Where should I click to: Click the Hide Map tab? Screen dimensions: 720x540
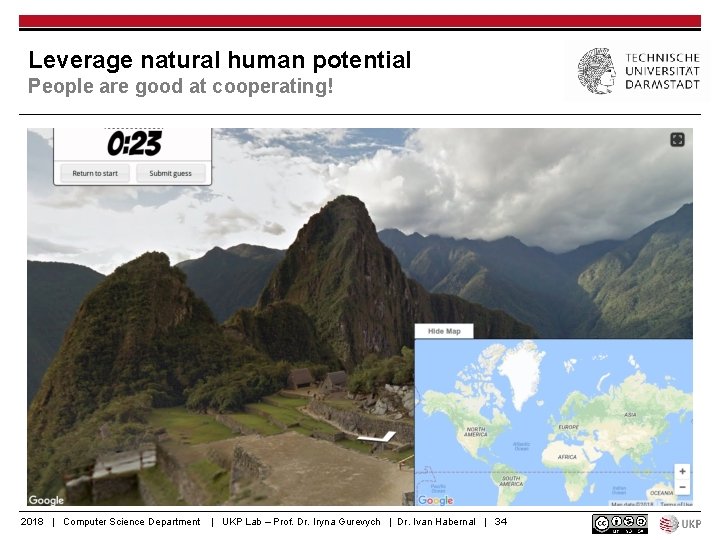444,331
